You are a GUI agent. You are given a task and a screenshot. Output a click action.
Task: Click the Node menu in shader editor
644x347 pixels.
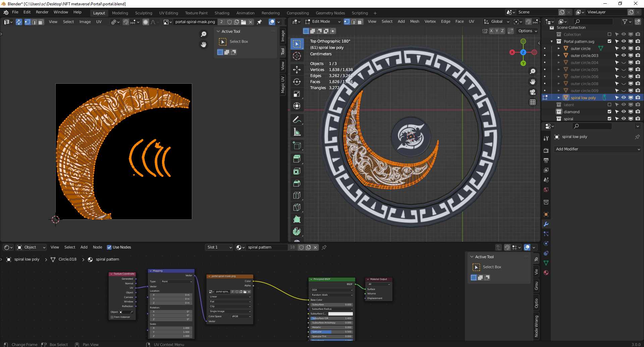(x=97, y=247)
